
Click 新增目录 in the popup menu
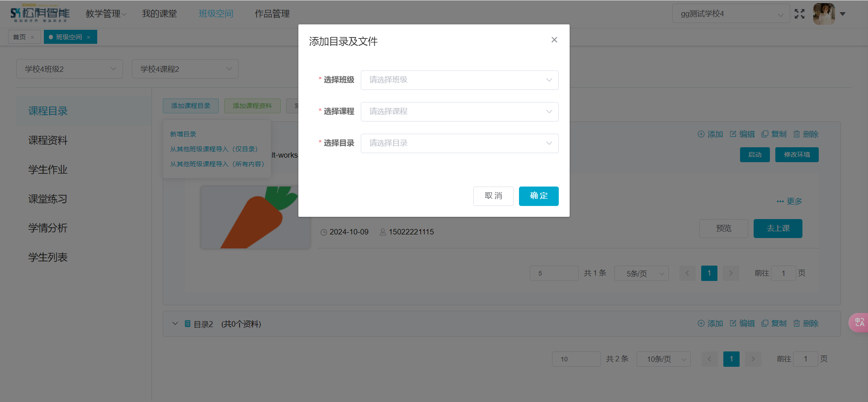[x=183, y=134]
